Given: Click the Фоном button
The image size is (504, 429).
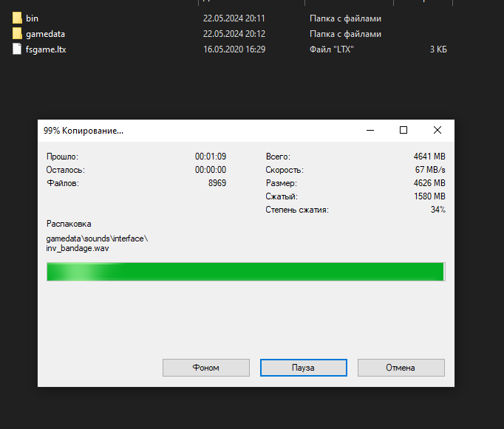Looking at the screenshot, I should click(206, 368).
